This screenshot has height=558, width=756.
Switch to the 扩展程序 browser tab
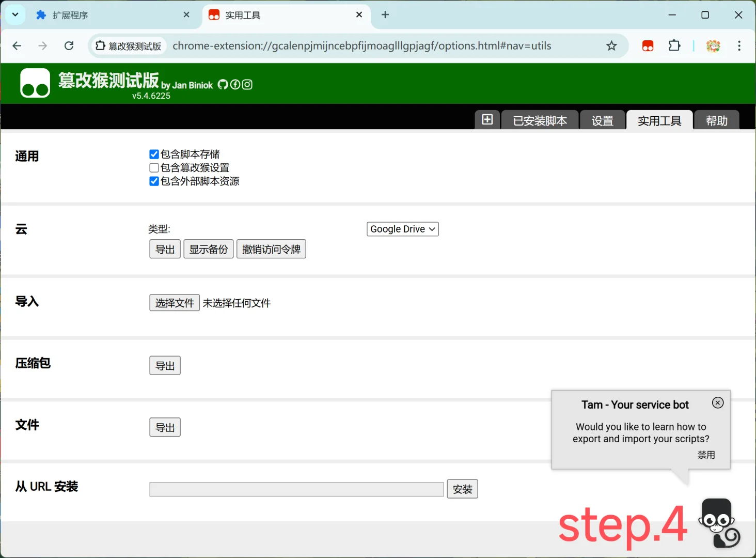113,15
